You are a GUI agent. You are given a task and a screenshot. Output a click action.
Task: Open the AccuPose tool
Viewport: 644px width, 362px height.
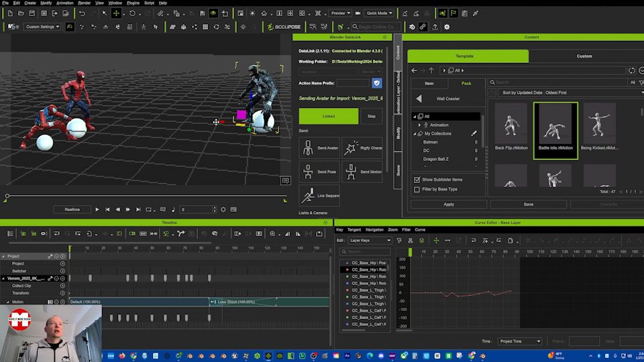point(284,27)
